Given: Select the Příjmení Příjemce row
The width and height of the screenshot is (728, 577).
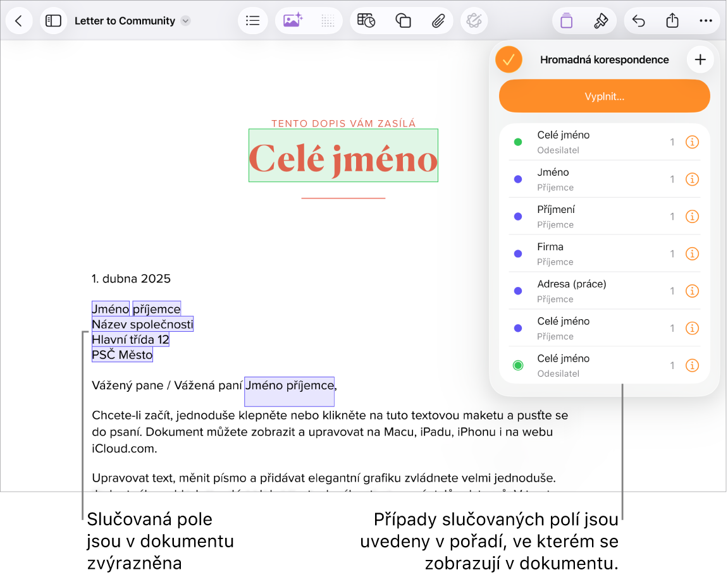Looking at the screenshot, I should [605, 217].
